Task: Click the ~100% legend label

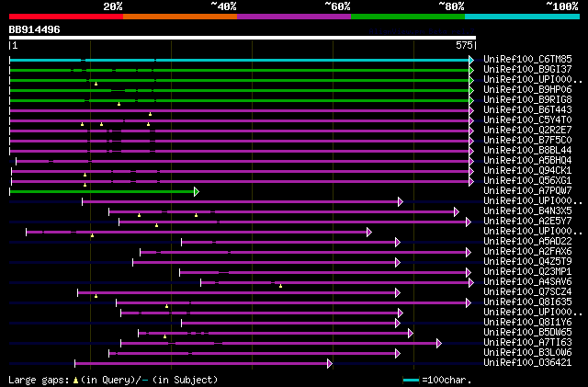Action: (562, 6)
